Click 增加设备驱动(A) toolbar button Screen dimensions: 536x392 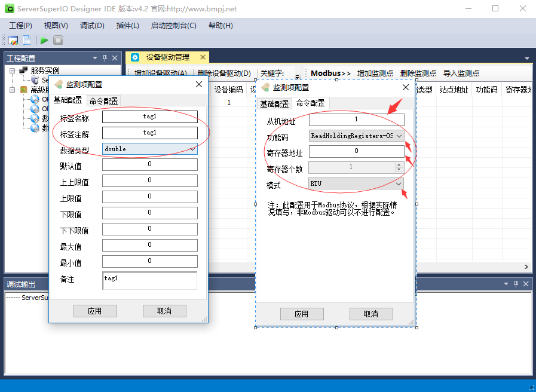point(161,73)
